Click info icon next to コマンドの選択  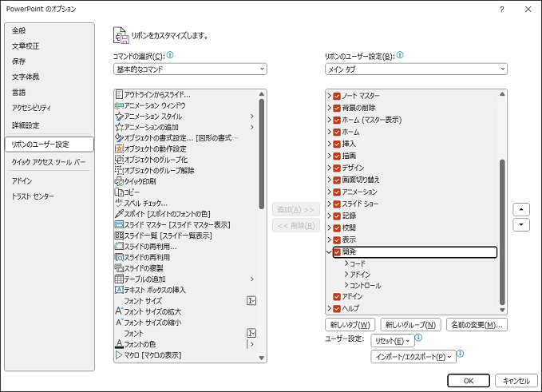pos(170,55)
